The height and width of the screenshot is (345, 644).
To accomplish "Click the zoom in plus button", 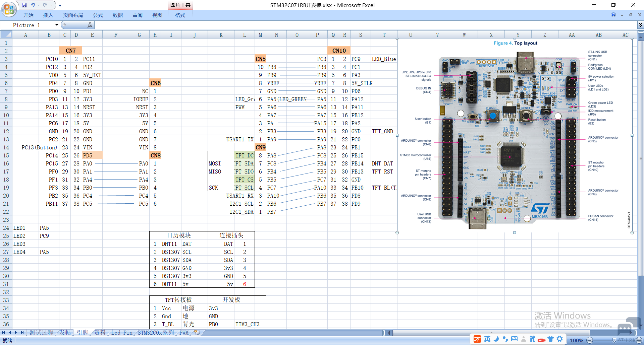I will click(639, 340).
